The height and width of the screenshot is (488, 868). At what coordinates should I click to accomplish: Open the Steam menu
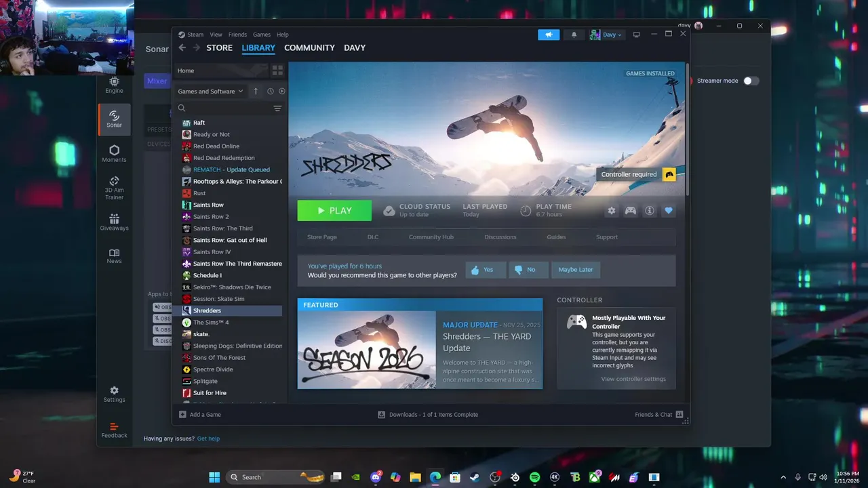coord(191,35)
